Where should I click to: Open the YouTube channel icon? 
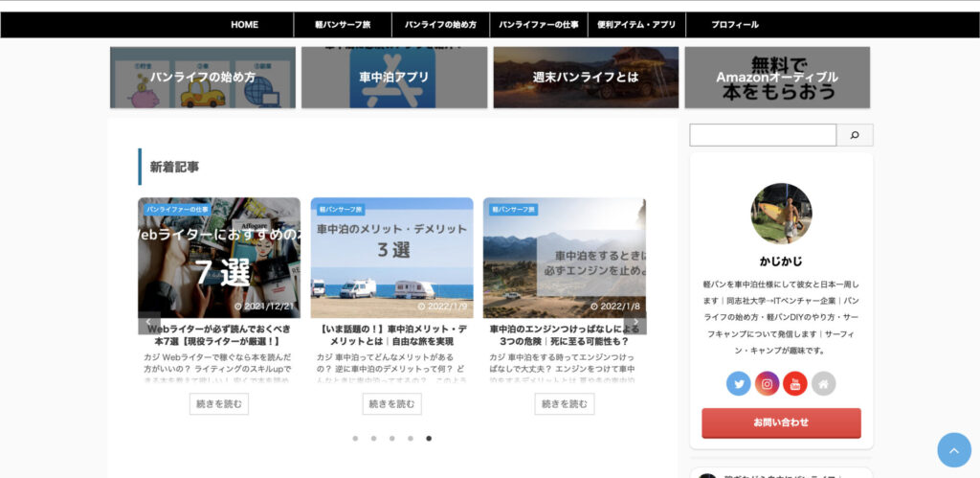pyautogui.click(x=795, y=383)
